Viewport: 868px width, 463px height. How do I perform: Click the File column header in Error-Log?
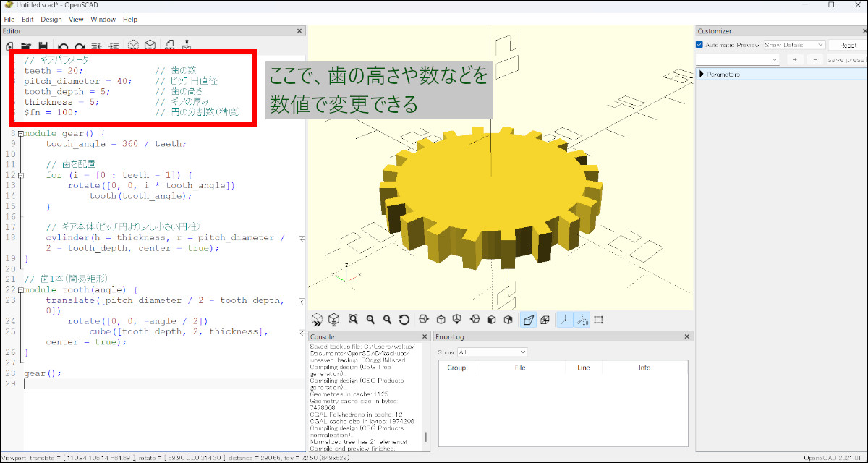(519, 368)
